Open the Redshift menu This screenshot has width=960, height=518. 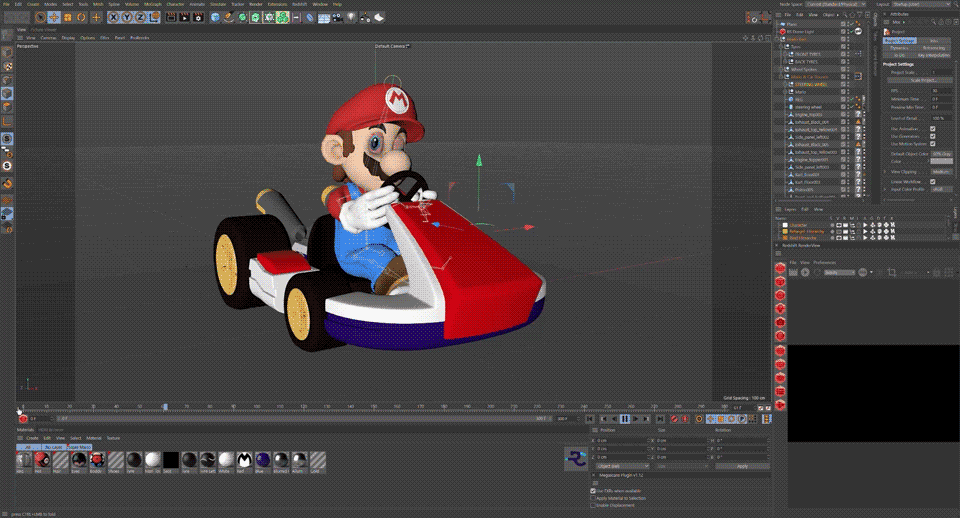(x=299, y=4)
